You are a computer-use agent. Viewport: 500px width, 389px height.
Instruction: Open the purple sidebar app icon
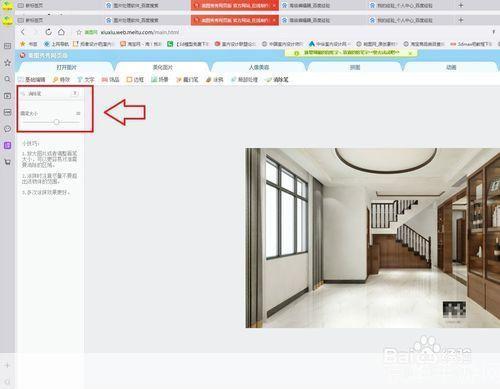7,145
